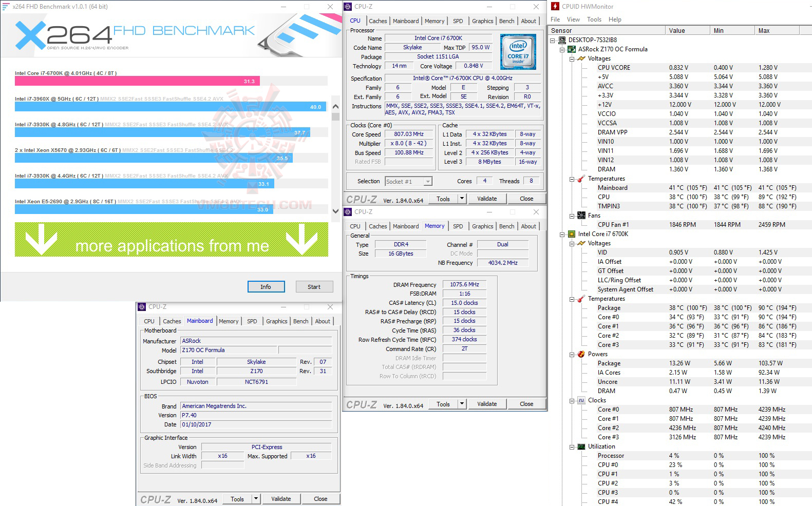812x506 pixels.
Task: Click Close in the Memory CPU-Z window
Action: 526,404
